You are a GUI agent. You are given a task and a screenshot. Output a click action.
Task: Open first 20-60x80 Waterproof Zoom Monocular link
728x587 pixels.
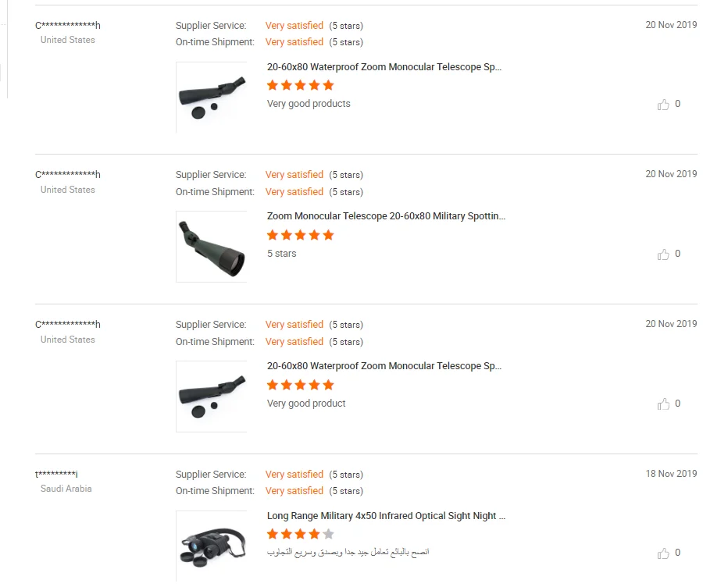(384, 67)
